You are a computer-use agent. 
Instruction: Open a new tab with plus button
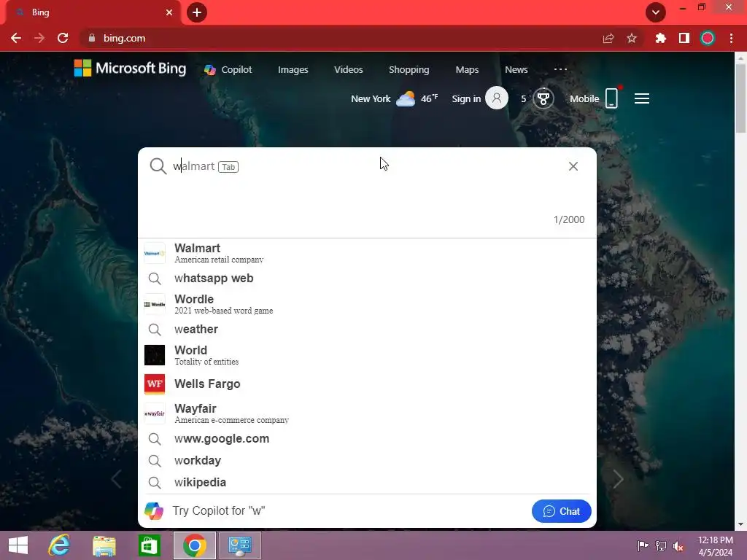(197, 12)
